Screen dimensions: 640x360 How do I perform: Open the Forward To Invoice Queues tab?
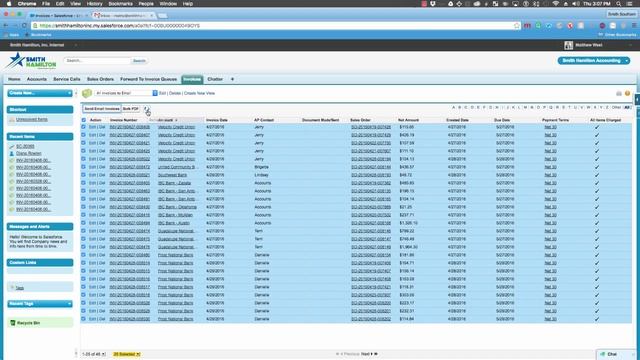tap(149, 79)
